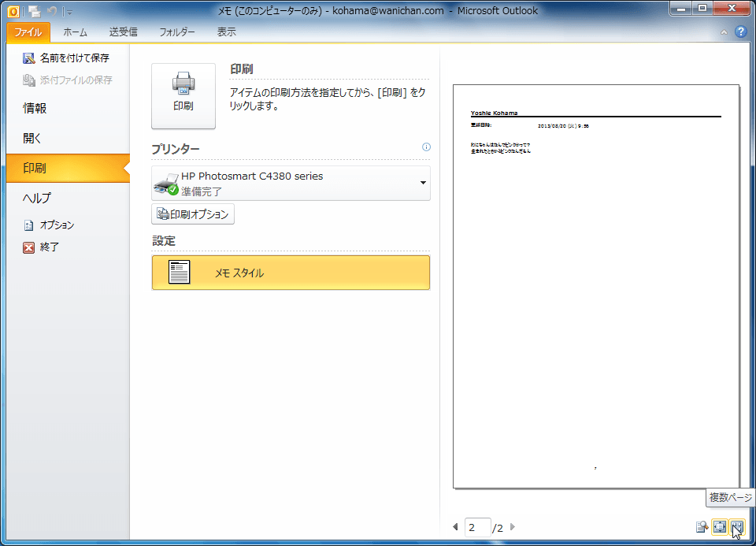Toggle the 複数ページ multiple pages icon
Viewport: 756px width, 546px height.
tap(737, 527)
